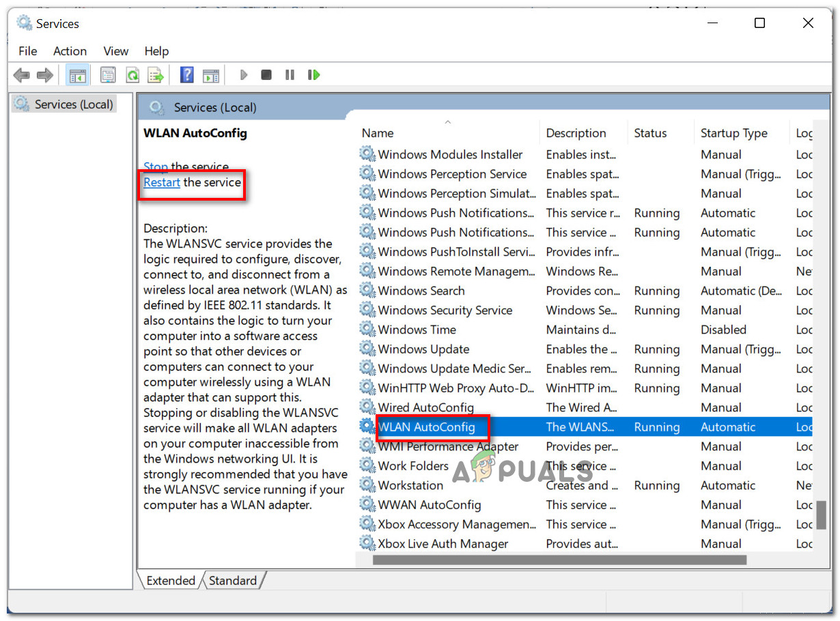840x621 pixels.
Task: Select Services (Local) in console tree
Action: coord(74,104)
